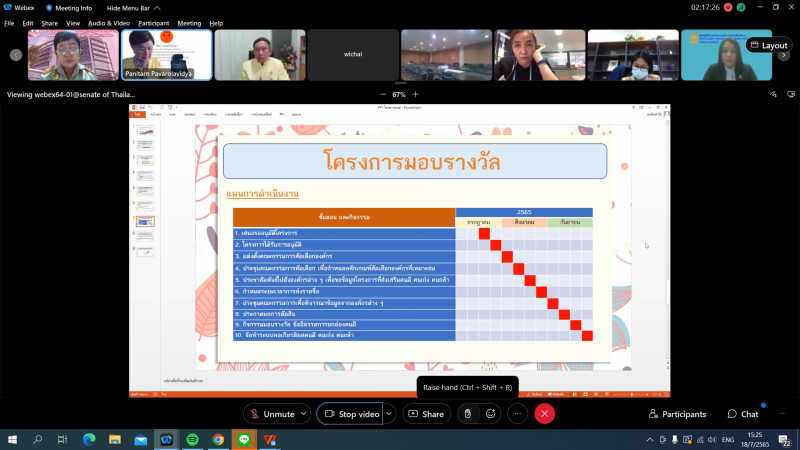The image size is (800, 450).
Task: Stop video from the meeting controls
Action: (x=352, y=414)
